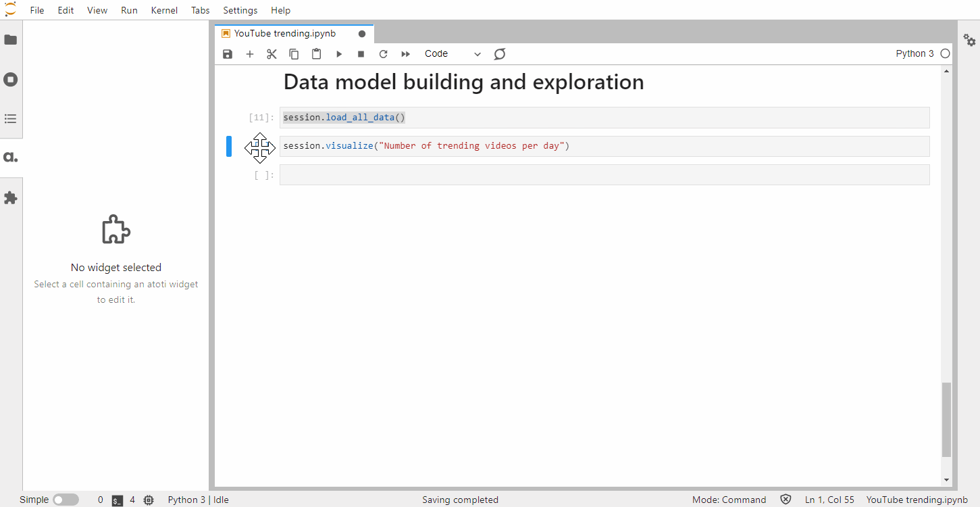Open Property Inspector gears icon
Screen dimensions: 980x507
pos(969,40)
